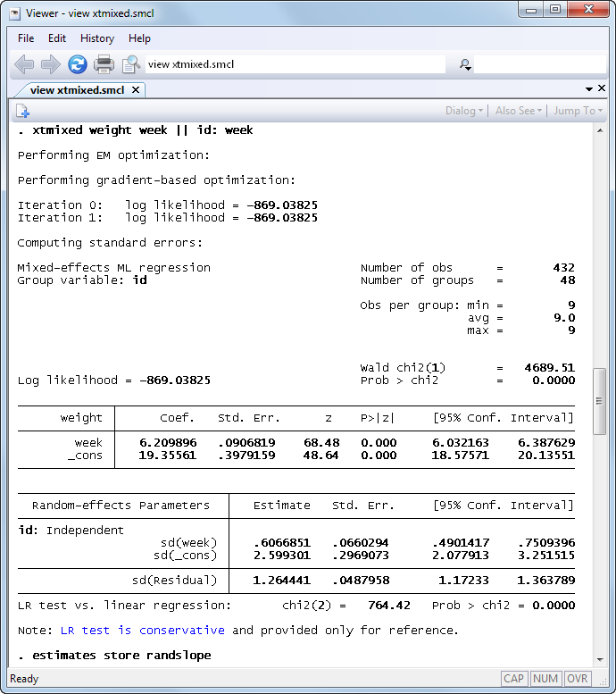Click the new page icon below tab
The width and height of the screenshot is (616, 694).
click(22, 111)
